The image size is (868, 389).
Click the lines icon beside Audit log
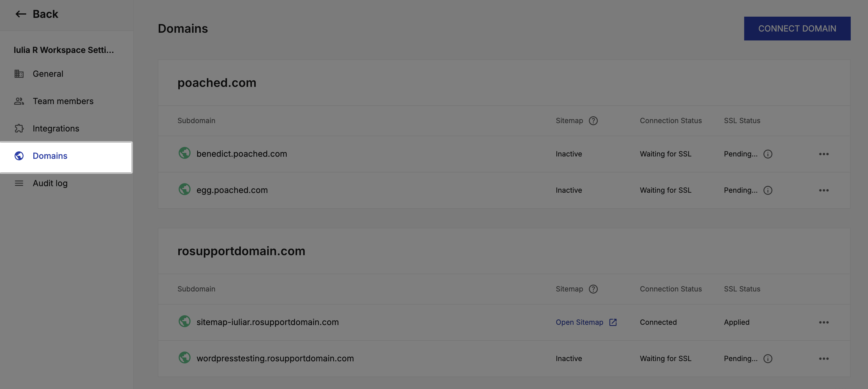pos(19,183)
